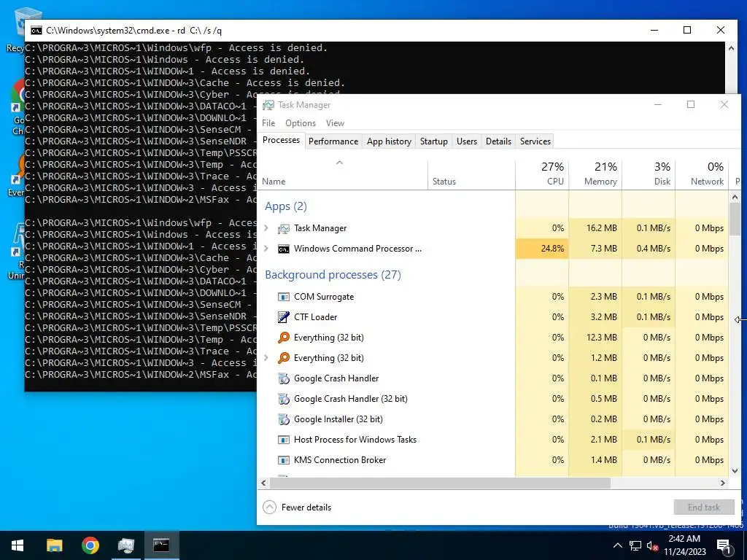
Task: Switch to the Users tab
Action: [467, 141]
